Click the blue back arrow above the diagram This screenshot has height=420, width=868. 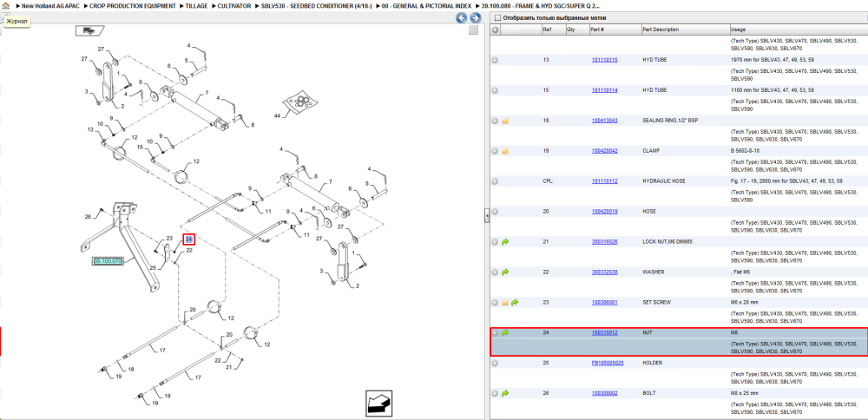pos(461,17)
